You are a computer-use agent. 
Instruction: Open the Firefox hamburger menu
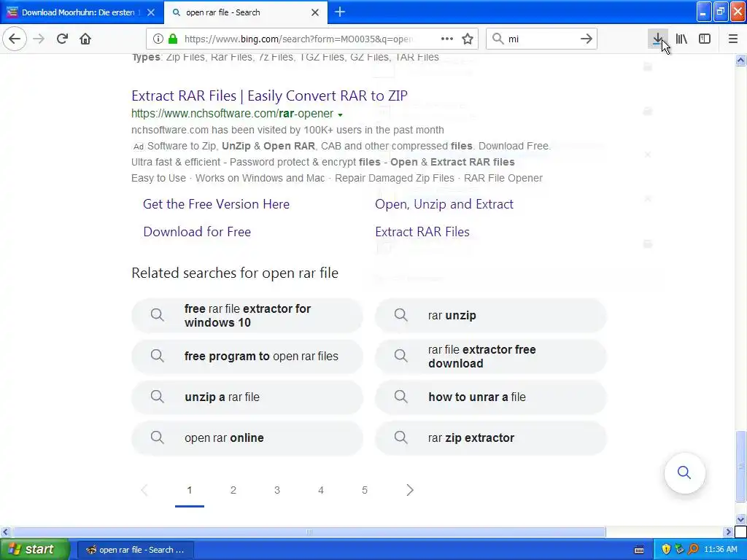click(732, 39)
